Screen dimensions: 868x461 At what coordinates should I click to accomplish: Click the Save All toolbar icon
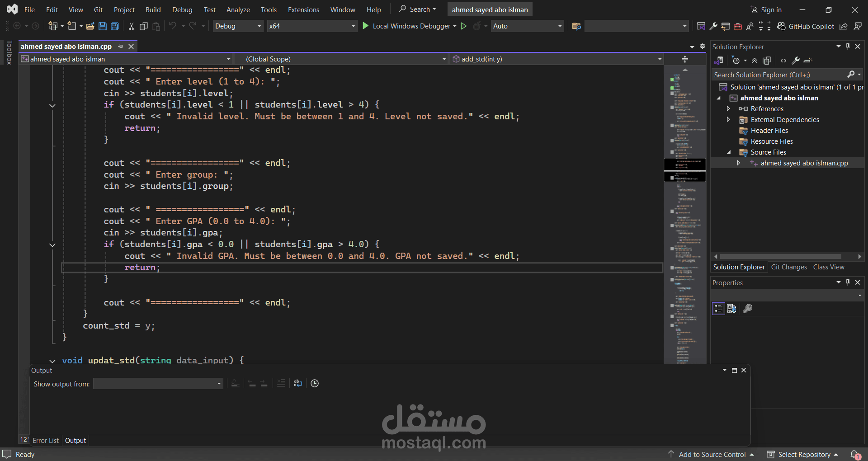click(115, 26)
